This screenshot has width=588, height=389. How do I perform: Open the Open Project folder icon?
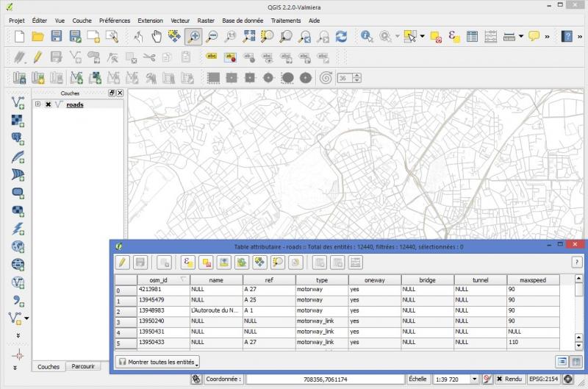click(38, 36)
